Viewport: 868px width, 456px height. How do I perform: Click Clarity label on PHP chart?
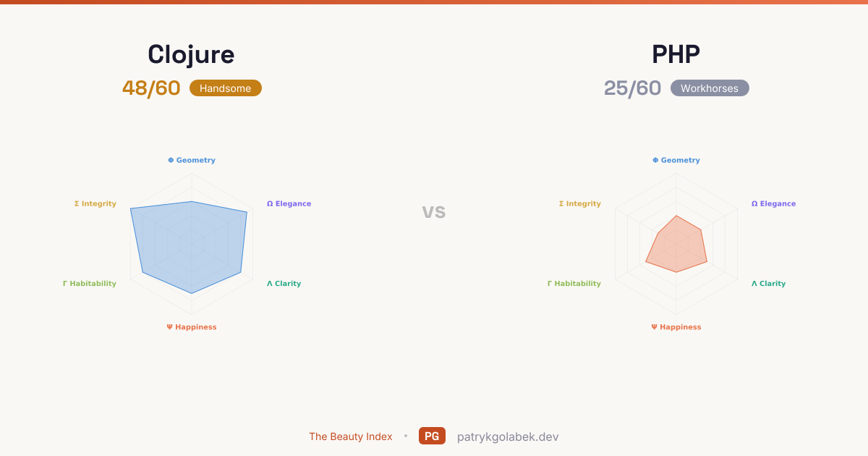[x=769, y=284]
